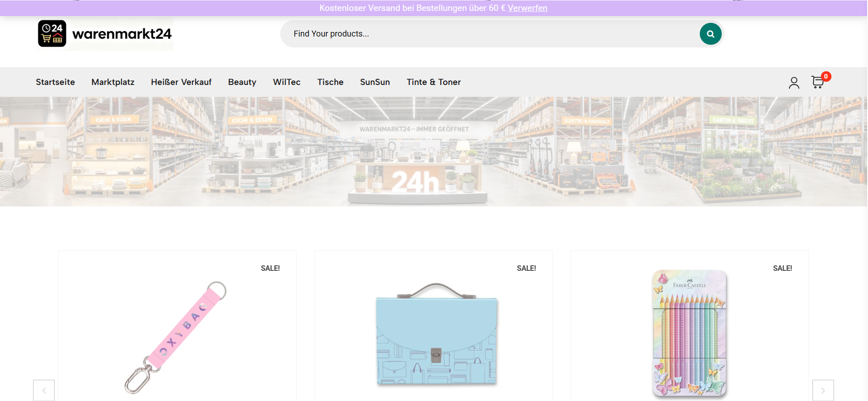This screenshot has width=868, height=401.
Task: Click the next arrow of product carousel
Action: coord(823,390)
